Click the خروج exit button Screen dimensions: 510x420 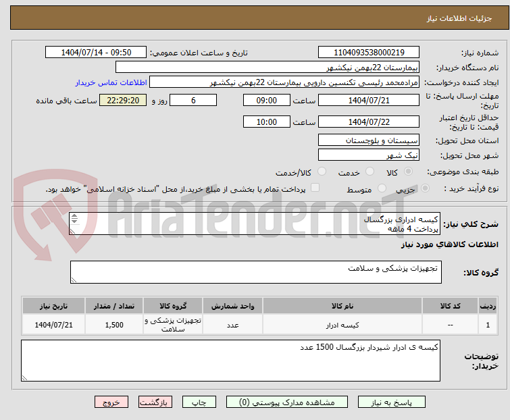(111, 402)
